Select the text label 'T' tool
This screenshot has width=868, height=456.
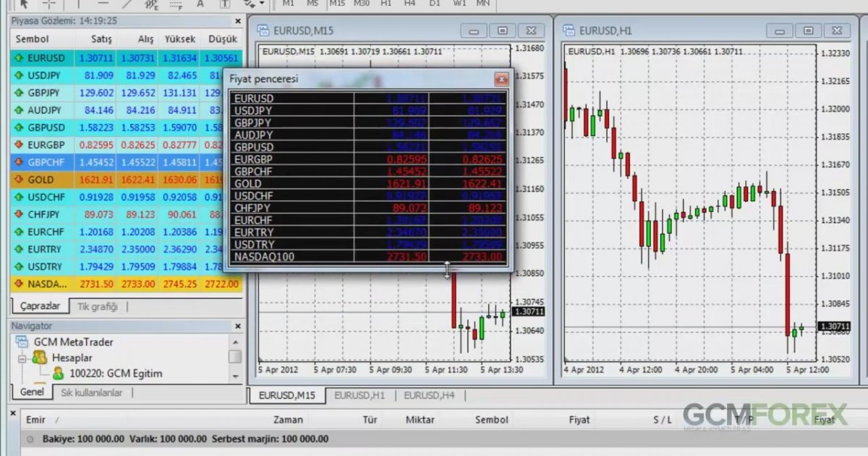tap(226, 4)
